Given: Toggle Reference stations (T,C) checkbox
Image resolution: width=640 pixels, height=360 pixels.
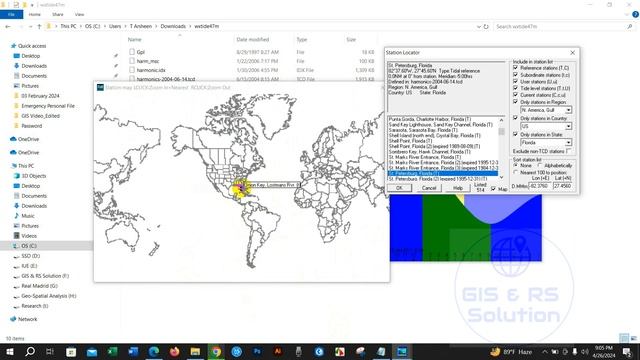Looking at the screenshot, I should [516, 67].
